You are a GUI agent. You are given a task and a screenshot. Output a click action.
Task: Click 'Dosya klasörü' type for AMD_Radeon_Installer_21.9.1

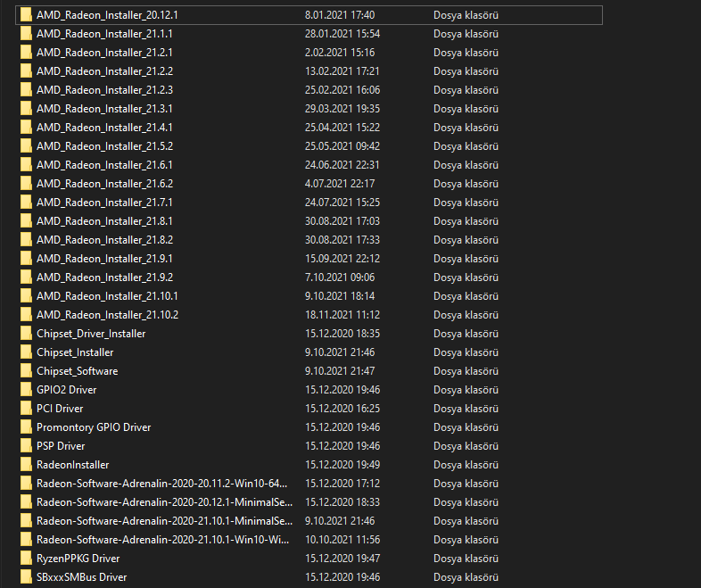click(466, 259)
